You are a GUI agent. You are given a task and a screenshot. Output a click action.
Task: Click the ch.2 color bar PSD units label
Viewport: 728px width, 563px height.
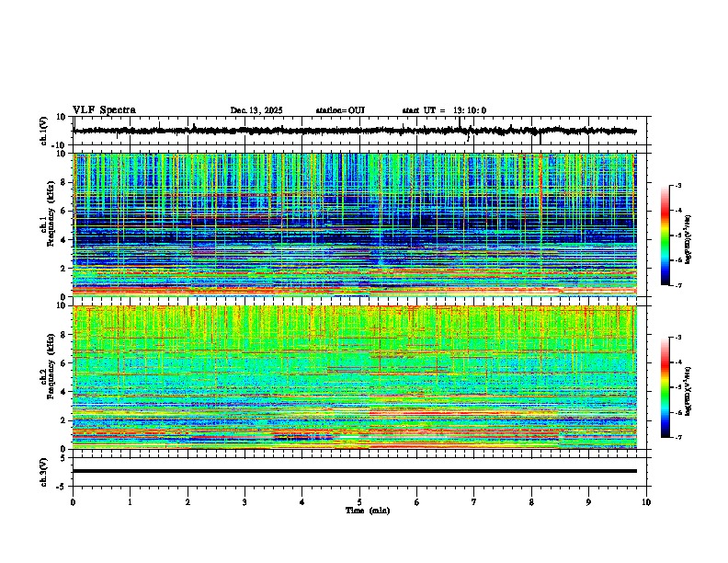(688, 391)
